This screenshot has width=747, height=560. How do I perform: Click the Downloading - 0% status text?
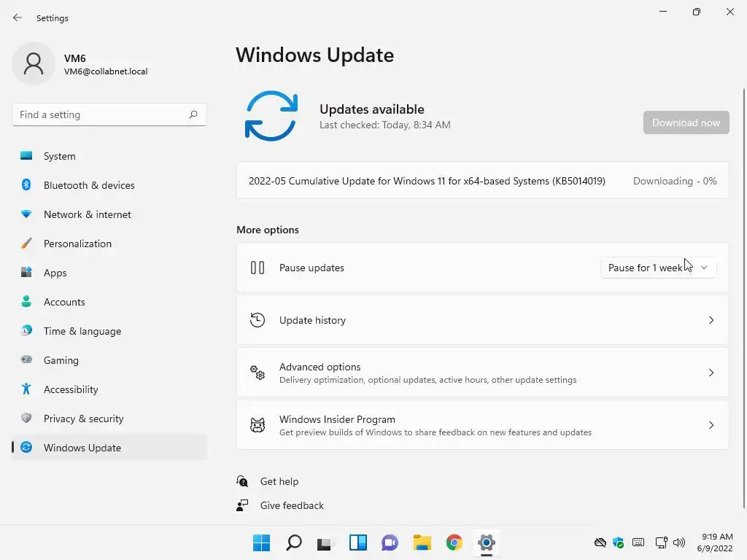pos(675,181)
